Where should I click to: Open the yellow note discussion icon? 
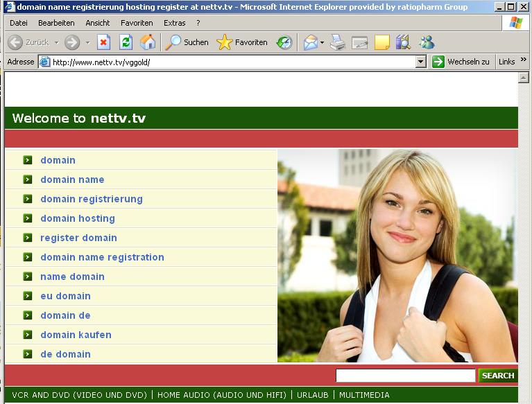point(381,42)
